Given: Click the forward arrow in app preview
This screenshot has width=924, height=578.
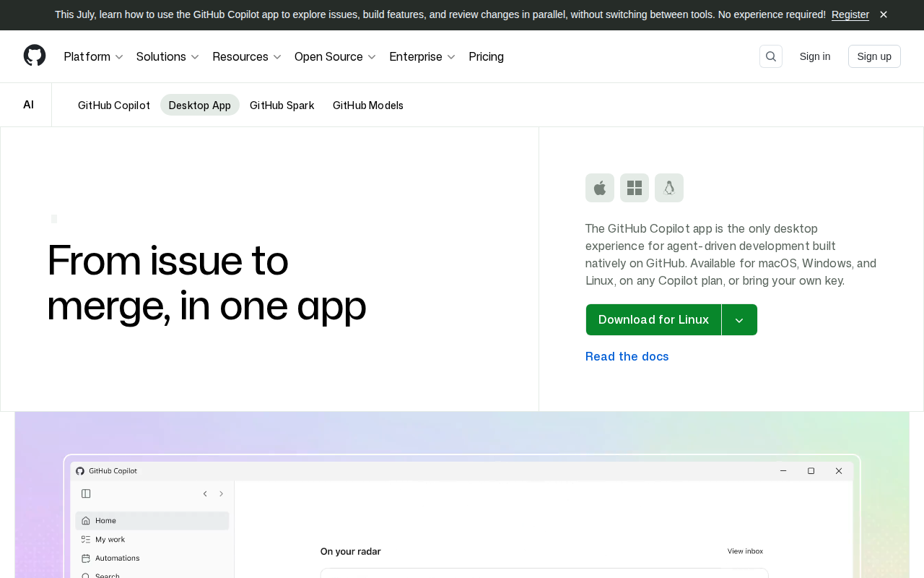Looking at the screenshot, I should tap(221, 493).
